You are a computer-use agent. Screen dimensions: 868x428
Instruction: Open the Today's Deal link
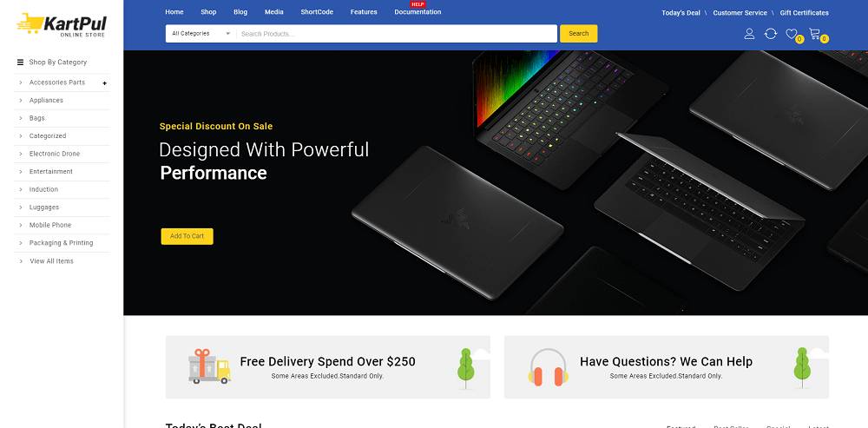pos(681,13)
